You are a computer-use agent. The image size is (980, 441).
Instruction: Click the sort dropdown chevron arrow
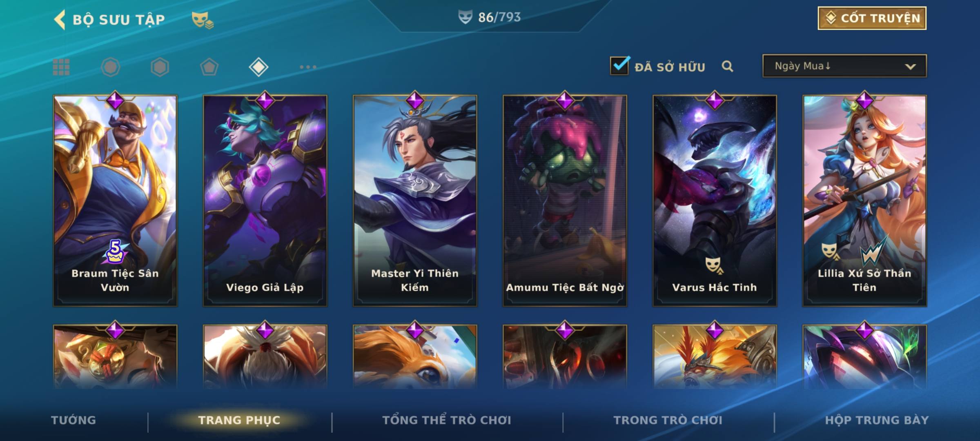point(910,67)
